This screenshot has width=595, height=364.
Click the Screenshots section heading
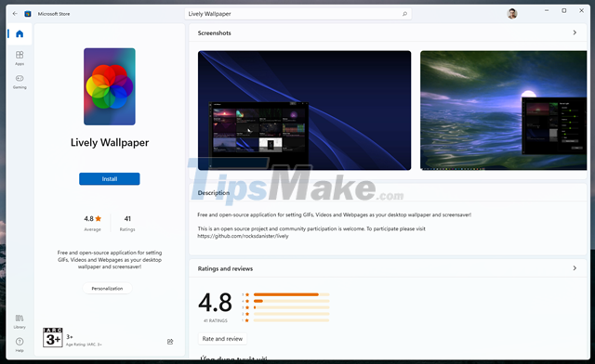tap(214, 33)
